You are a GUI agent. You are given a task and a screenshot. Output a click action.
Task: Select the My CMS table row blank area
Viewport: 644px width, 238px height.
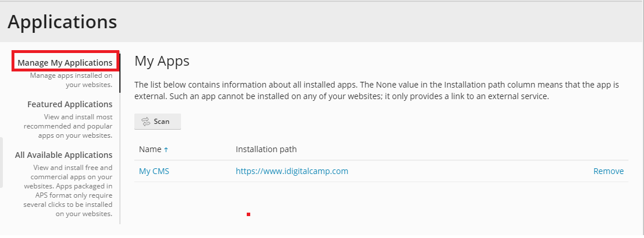point(468,171)
